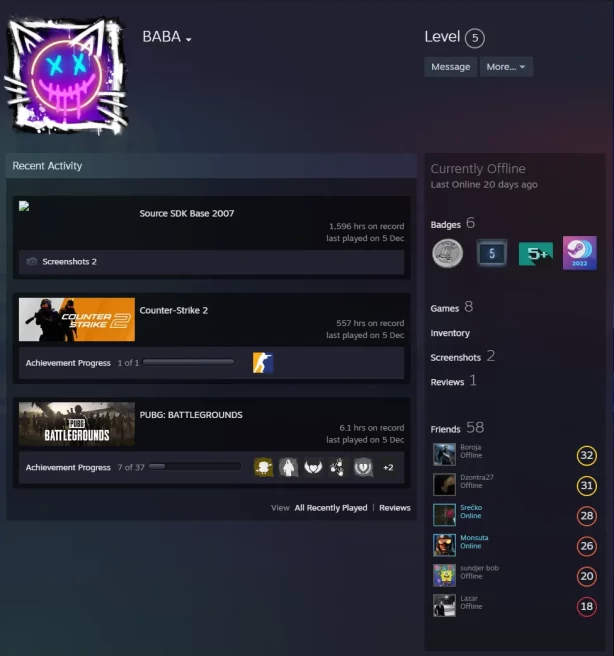Open the shield PUBG achievement icon
The height and width of the screenshot is (656, 614).
(363, 467)
